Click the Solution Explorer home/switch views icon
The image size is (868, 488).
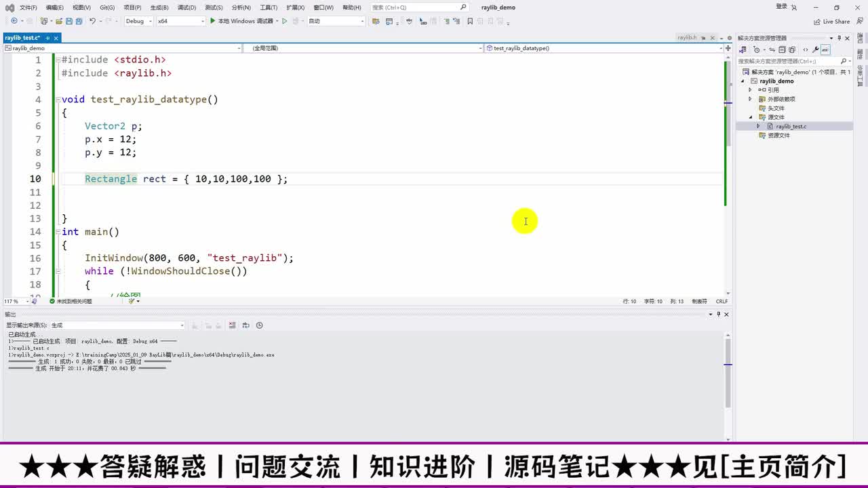(x=743, y=49)
